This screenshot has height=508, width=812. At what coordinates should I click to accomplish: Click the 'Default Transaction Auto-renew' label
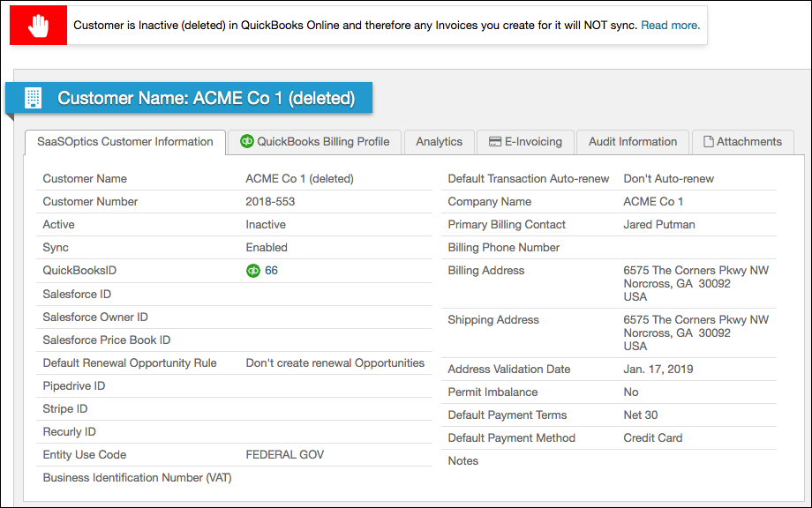point(528,178)
